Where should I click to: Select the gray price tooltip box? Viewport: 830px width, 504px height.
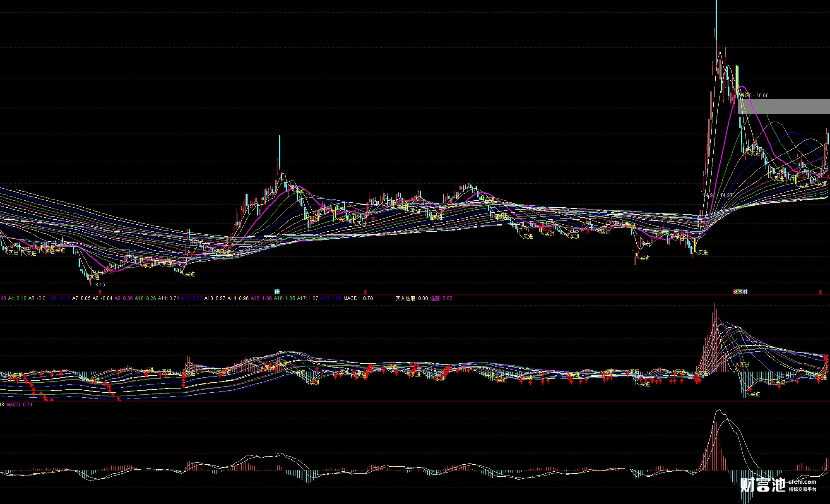784,106
